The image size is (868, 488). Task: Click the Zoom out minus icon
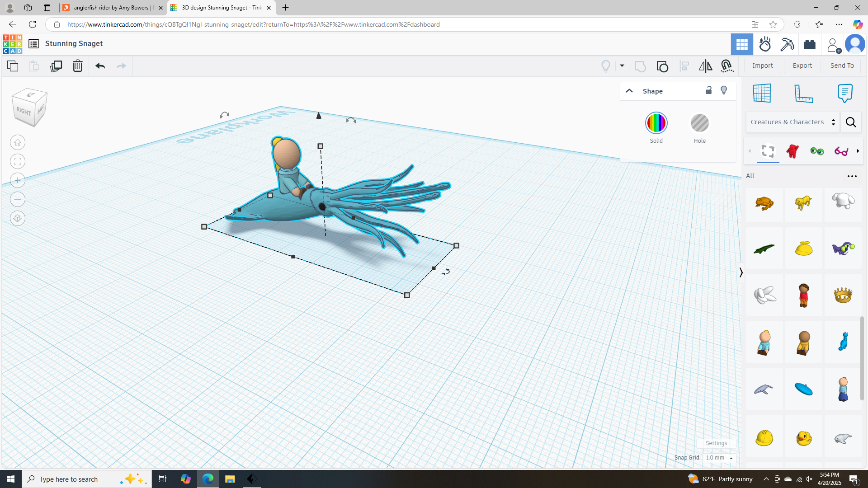pyautogui.click(x=18, y=199)
